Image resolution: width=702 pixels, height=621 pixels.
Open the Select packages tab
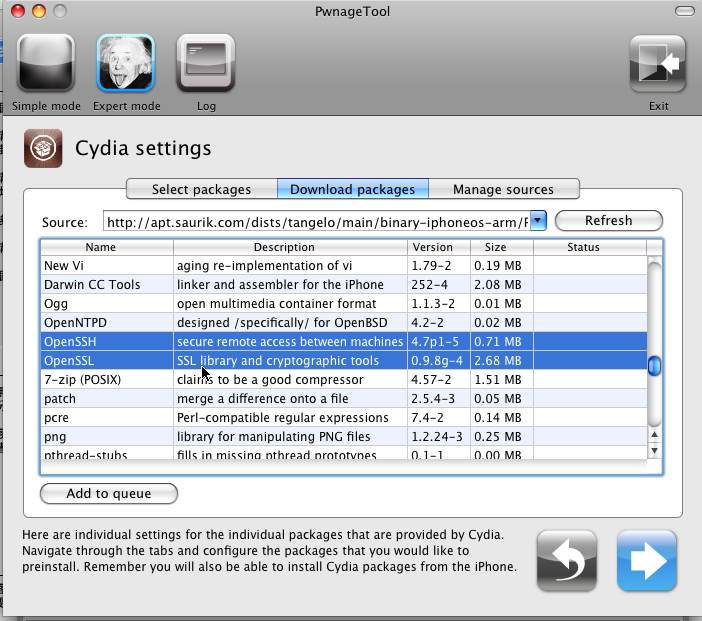201,189
